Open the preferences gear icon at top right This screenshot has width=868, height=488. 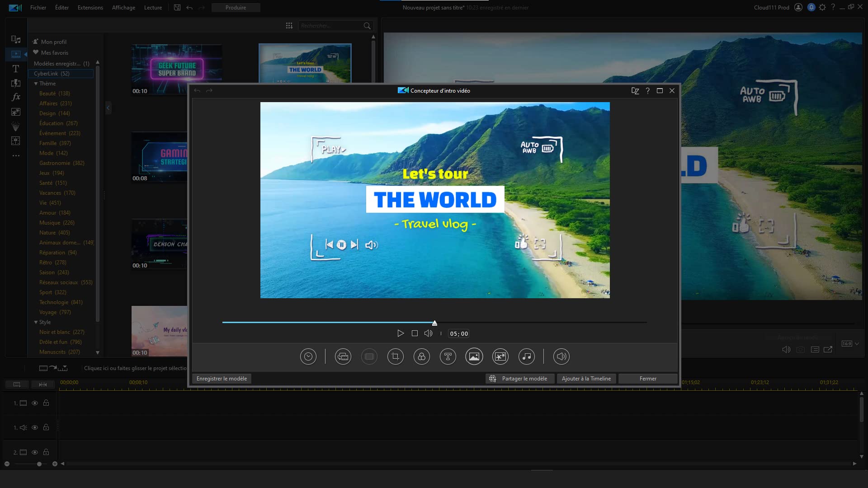[822, 7]
